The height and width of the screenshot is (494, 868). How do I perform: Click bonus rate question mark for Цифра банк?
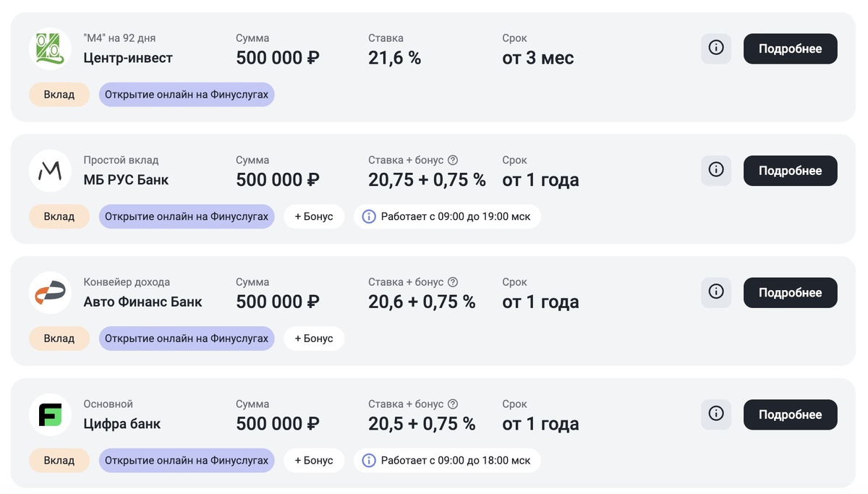[454, 404]
